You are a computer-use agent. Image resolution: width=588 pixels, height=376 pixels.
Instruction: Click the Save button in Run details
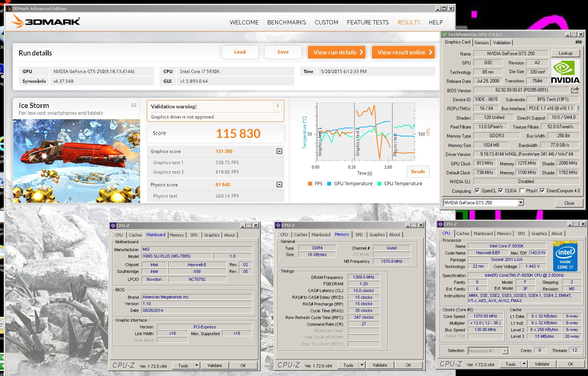pyautogui.click(x=283, y=52)
